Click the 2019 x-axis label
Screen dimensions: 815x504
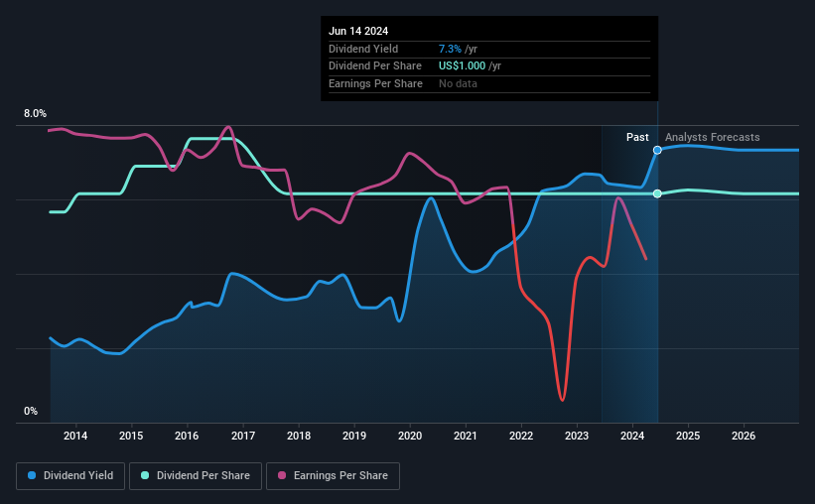point(354,436)
